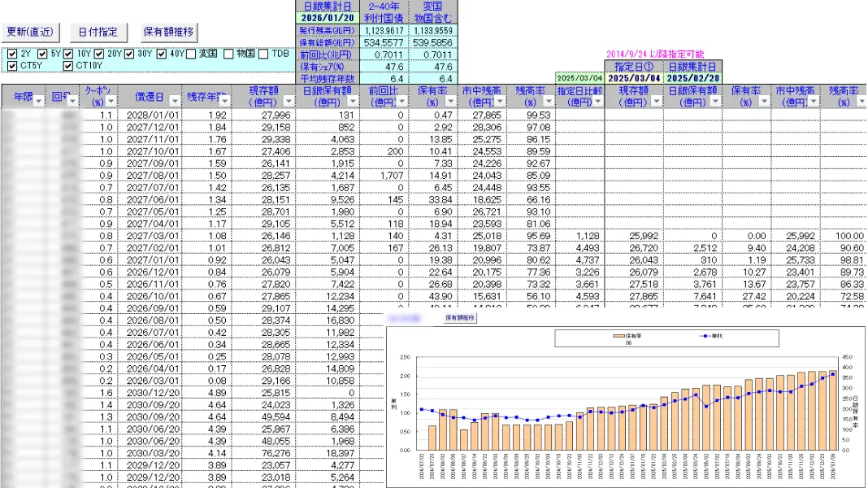Select the 償還日 cell 2026/04/01
This screenshot has height=488, width=868.
coord(150,369)
